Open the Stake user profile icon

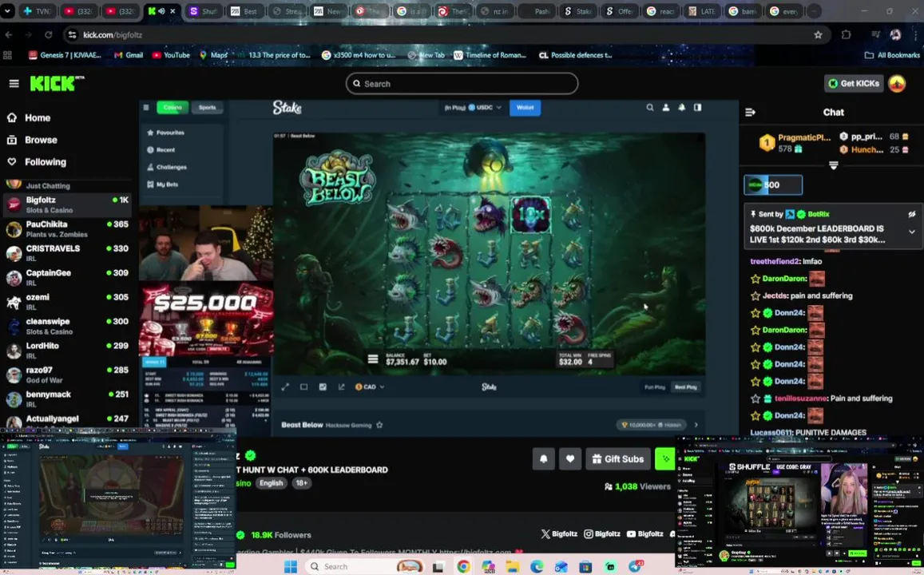(x=666, y=107)
